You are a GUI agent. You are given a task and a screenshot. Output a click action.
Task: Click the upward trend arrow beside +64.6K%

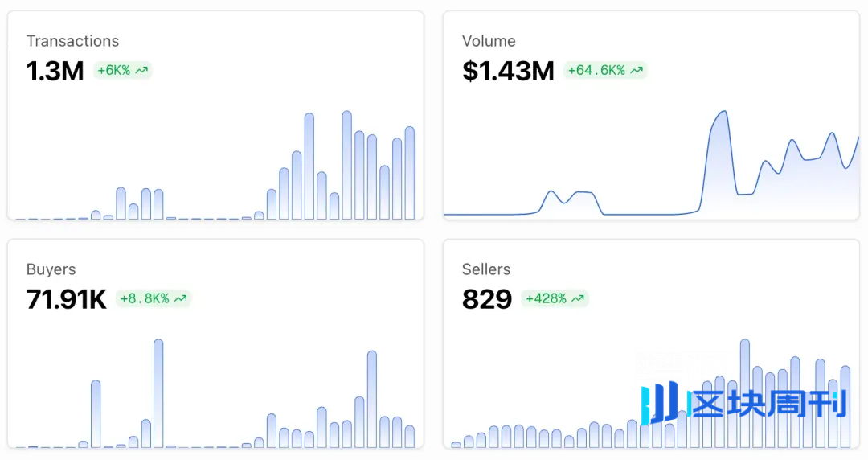click(637, 71)
